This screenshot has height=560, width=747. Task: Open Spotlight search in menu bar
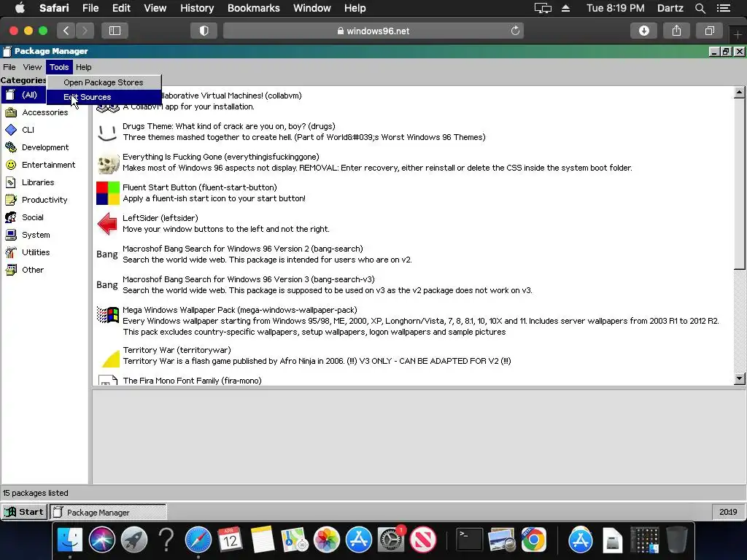[700, 8]
